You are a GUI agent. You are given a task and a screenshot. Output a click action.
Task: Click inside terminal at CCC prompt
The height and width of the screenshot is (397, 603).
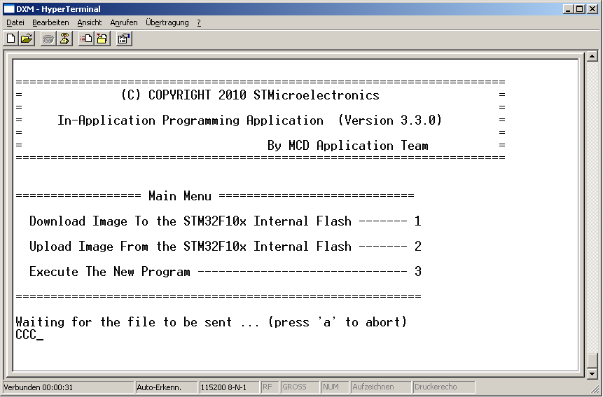point(29,335)
